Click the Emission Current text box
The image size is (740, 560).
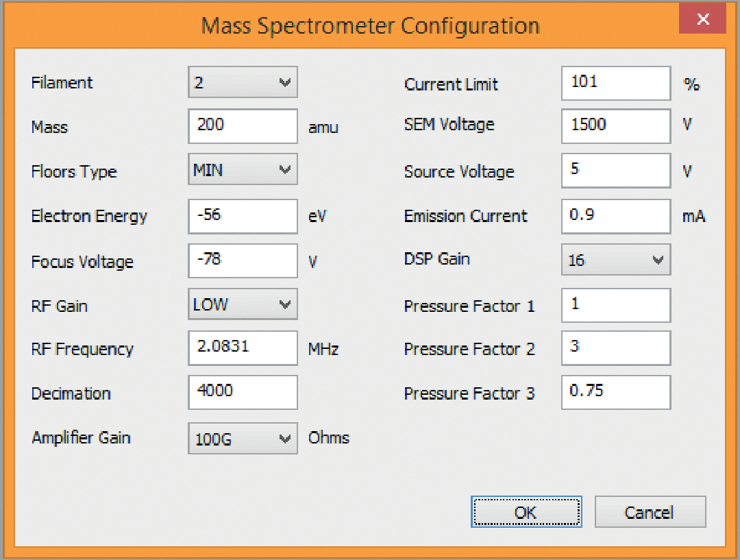coord(615,216)
